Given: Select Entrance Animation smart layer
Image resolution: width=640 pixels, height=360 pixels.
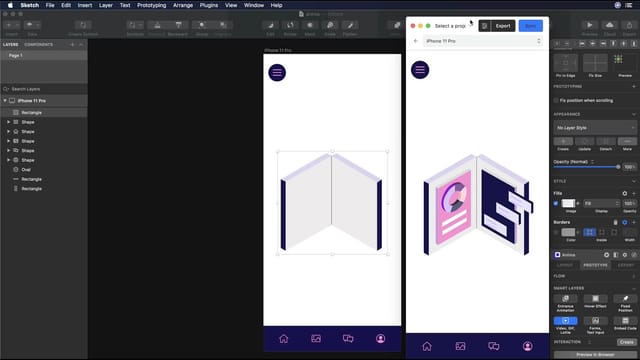Looking at the screenshot, I should coord(565,299).
